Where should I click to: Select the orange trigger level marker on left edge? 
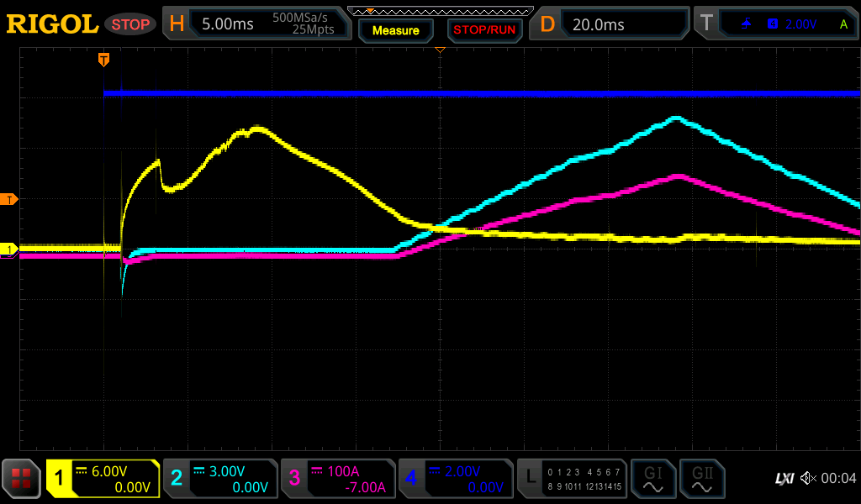pos(9,199)
